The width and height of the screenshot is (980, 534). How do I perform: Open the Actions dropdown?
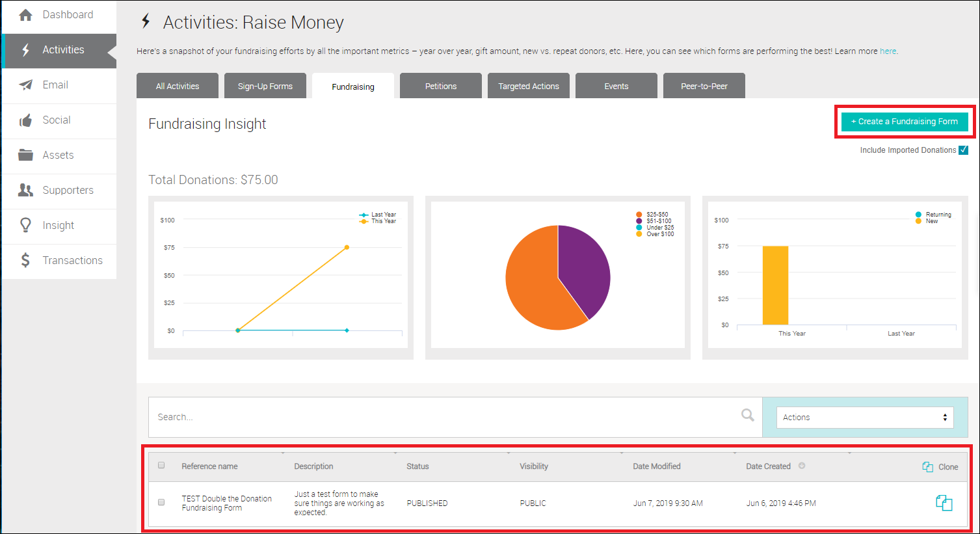click(x=864, y=417)
